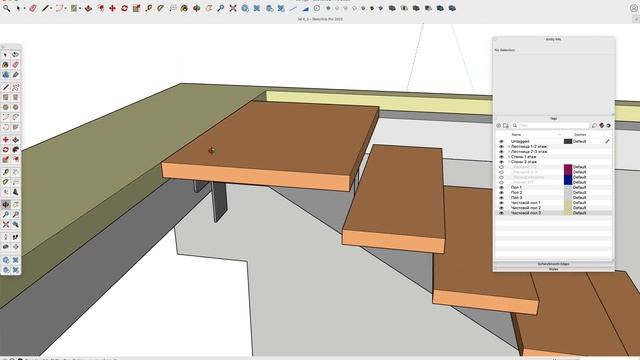This screenshot has height=360, width=640.
Task: Choose the Rectangle tool in the left palette
Action: pyautogui.click(x=5, y=97)
